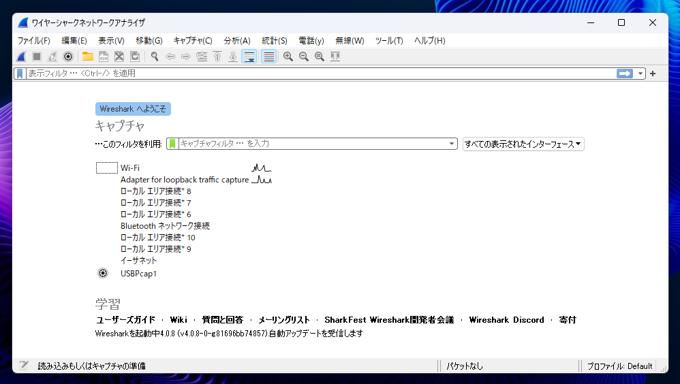The image size is (680, 384).
Task: Click the Wireshark へようこそ banner
Action: pos(133,109)
